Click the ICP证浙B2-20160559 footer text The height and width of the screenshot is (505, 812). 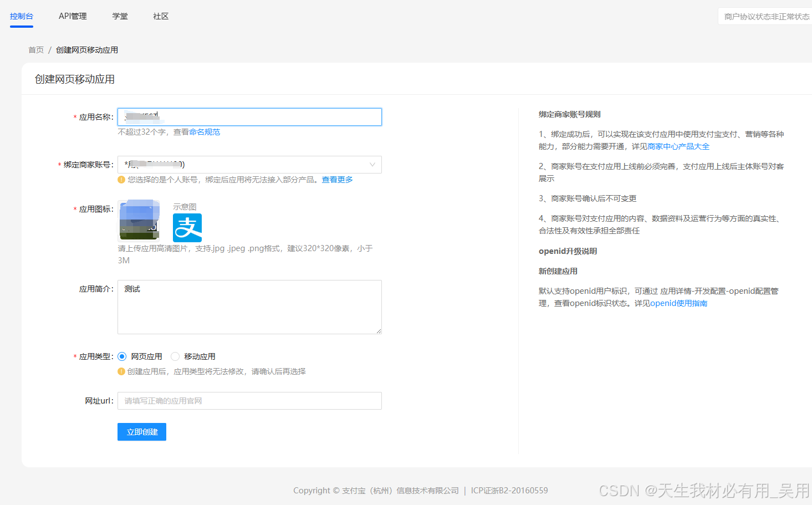[509, 491]
